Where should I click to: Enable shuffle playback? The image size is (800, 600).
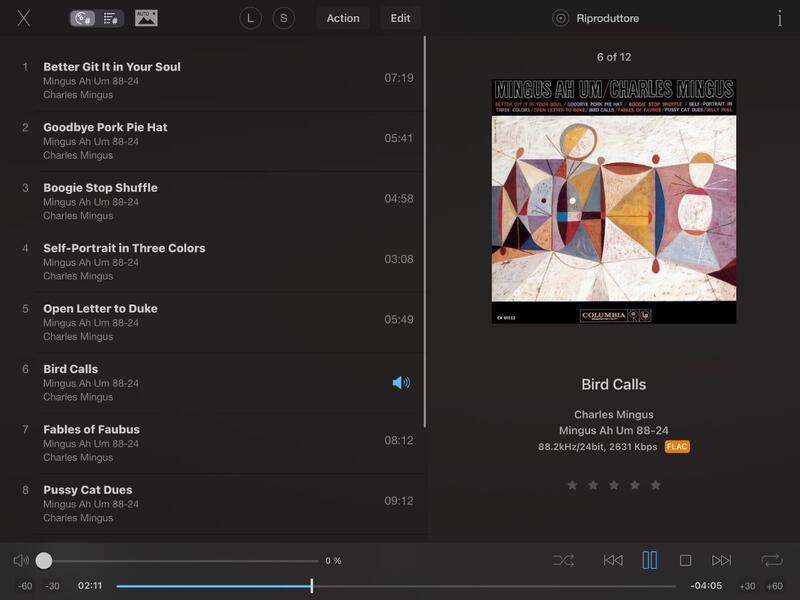(x=563, y=561)
